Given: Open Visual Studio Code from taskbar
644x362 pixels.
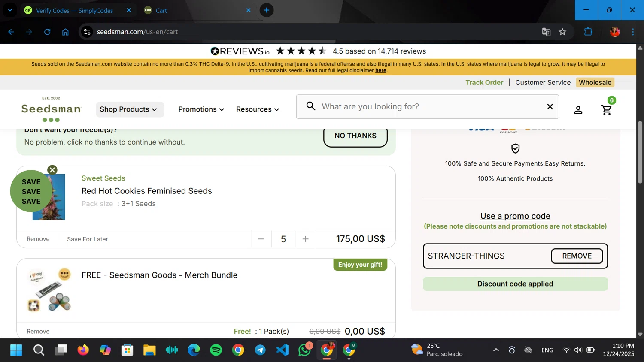Looking at the screenshot, I should [x=283, y=350].
